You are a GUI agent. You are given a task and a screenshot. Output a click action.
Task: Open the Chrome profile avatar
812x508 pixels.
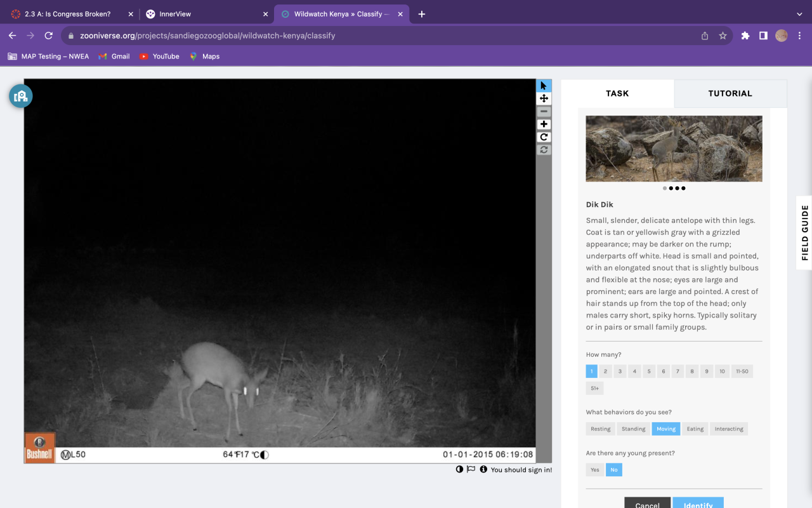tap(782, 36)
